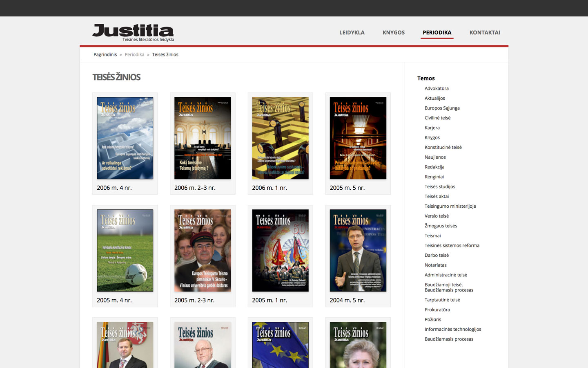Viewport: 588px width, 368px height.
Task: Select the Tarptautinė teisė topic
Action: pos(442,300)
